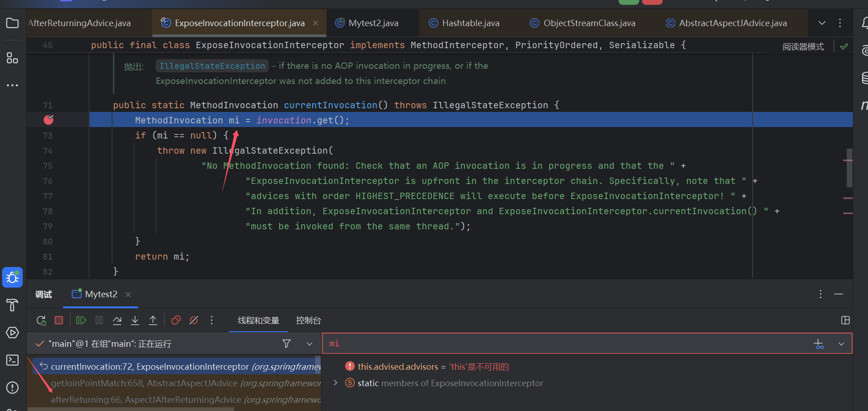The height and width of the screenshot is (411, 868).
Task: Click the invocation field reference on line 72
Action: point(283,120)
